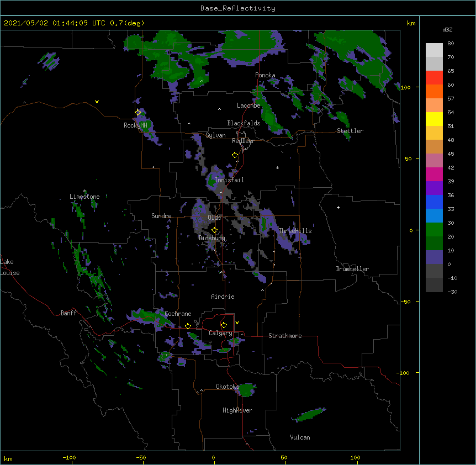Click the Calgary city label

(x=220, y=333)
